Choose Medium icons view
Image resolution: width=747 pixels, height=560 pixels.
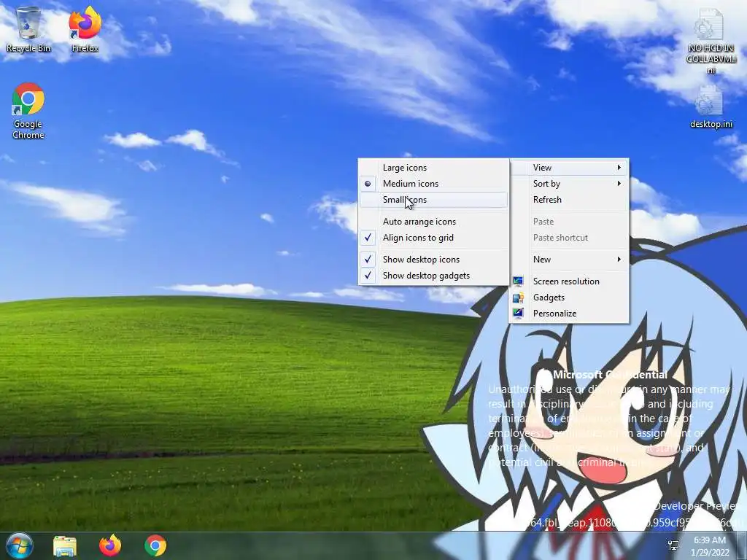click(x=433, y=183)
